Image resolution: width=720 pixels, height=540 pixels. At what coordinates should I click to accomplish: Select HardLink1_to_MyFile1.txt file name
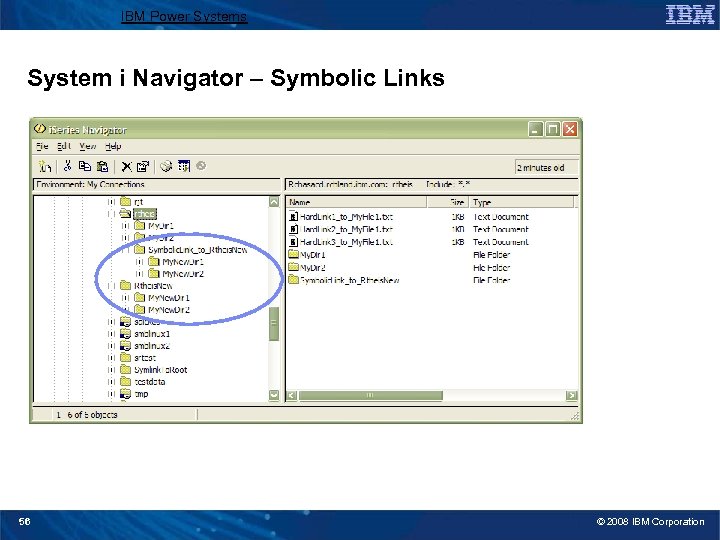coord(346,217)
